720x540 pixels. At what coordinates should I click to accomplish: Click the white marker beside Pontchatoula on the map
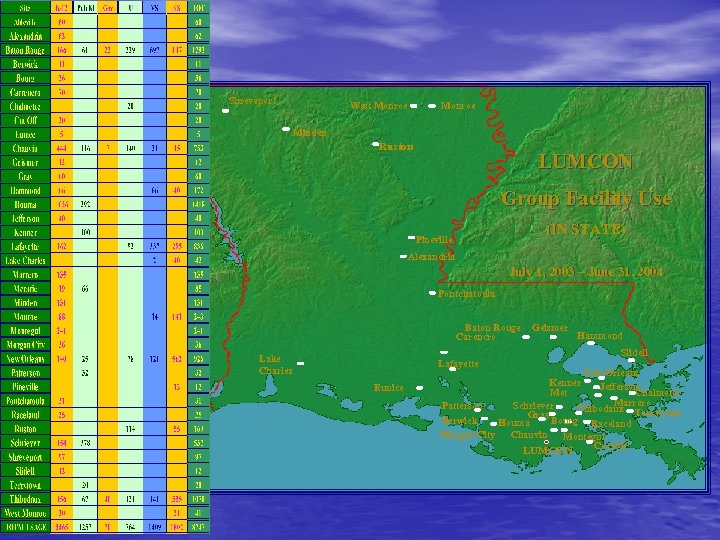(432, 293)
